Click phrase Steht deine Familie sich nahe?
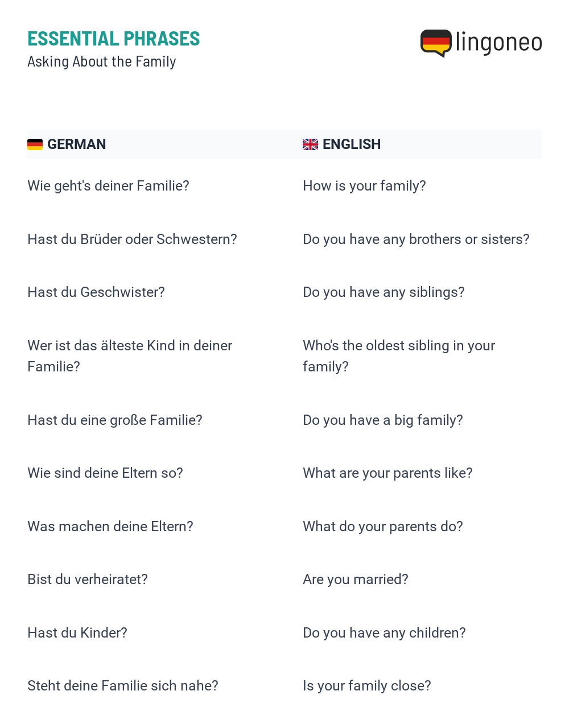This screenshot has width=569, height=728. tap(123, 686)
